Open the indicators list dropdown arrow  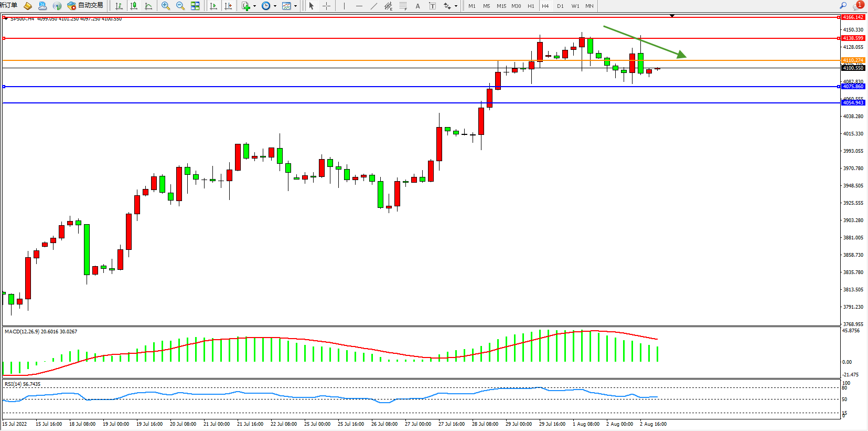click(x=255, y=6)
